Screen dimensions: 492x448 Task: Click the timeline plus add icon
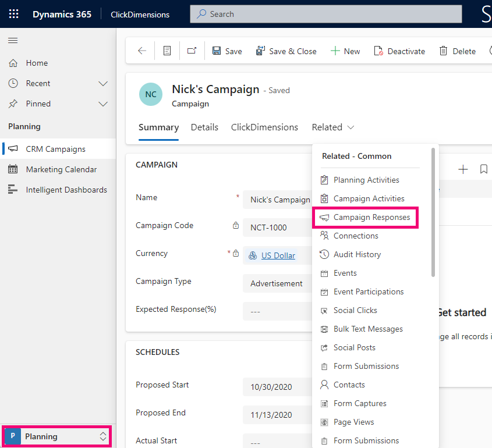coord(463,169)
